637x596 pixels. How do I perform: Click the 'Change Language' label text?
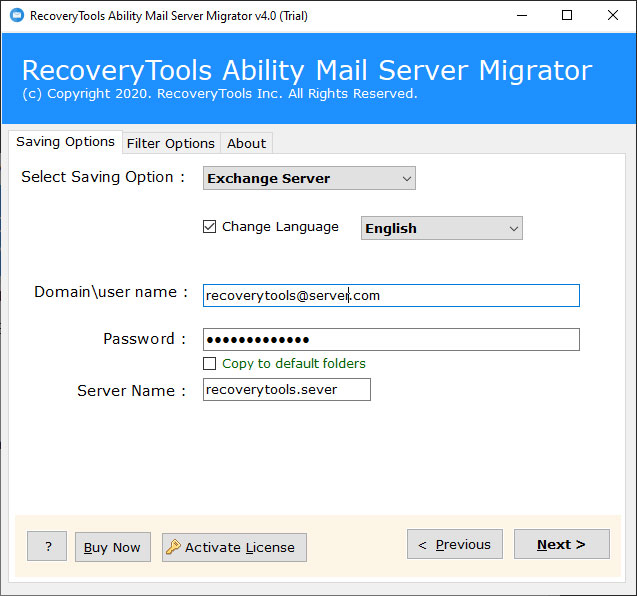click(x=280, y=227)
